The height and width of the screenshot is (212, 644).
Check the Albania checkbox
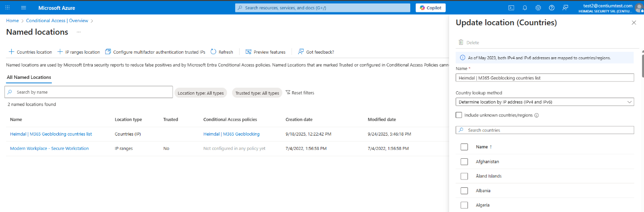point(464,190)
